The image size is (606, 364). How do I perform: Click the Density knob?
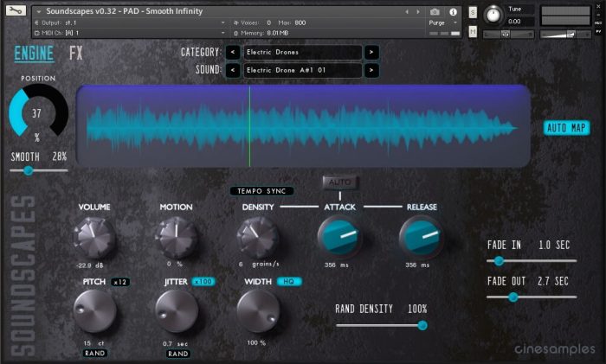click(258, 237)
